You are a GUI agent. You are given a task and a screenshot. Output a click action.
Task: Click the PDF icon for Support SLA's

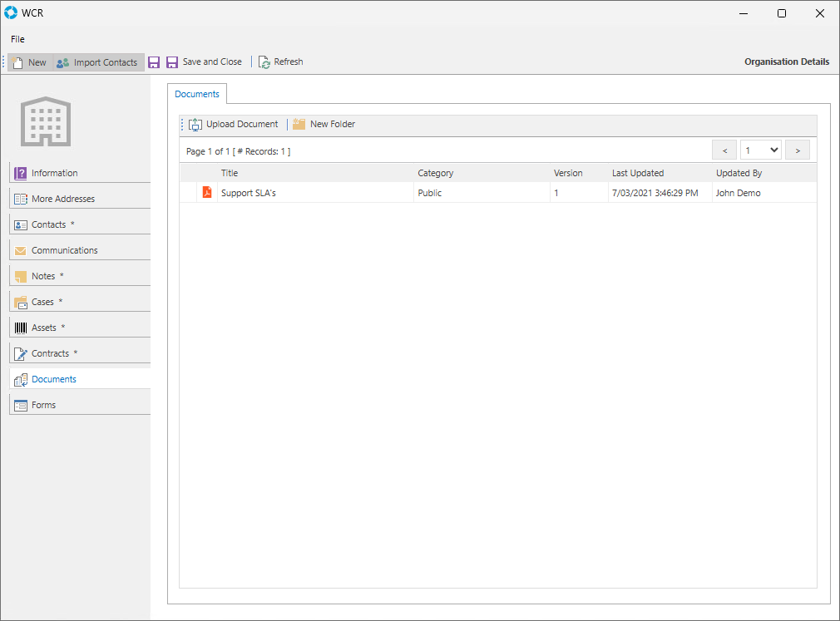[x=207, y=193]
